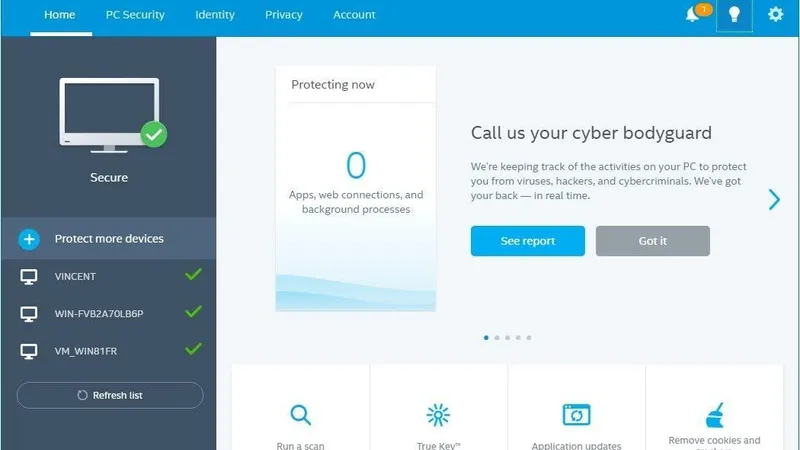Go to the Privacy tab

(284, 15)
